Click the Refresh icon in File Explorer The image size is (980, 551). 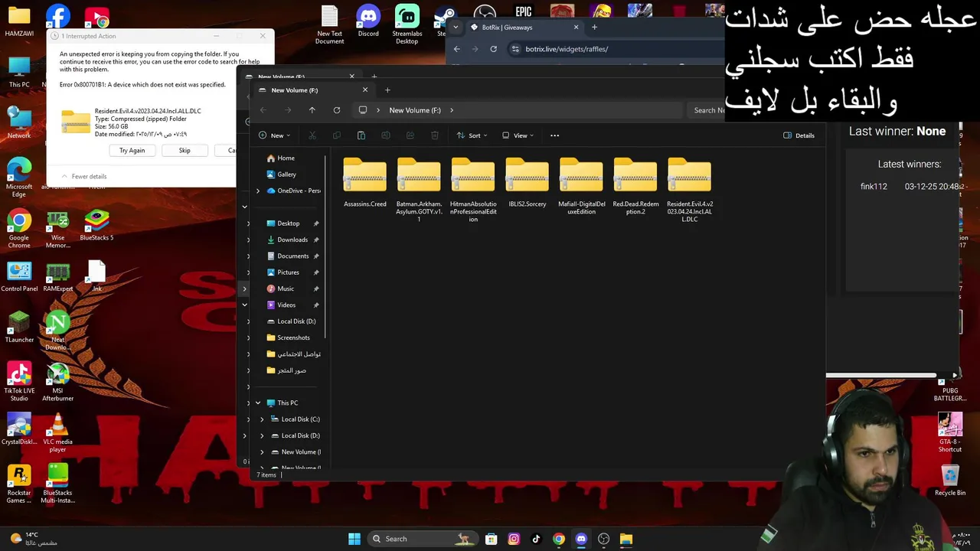(x=336, y=110)
